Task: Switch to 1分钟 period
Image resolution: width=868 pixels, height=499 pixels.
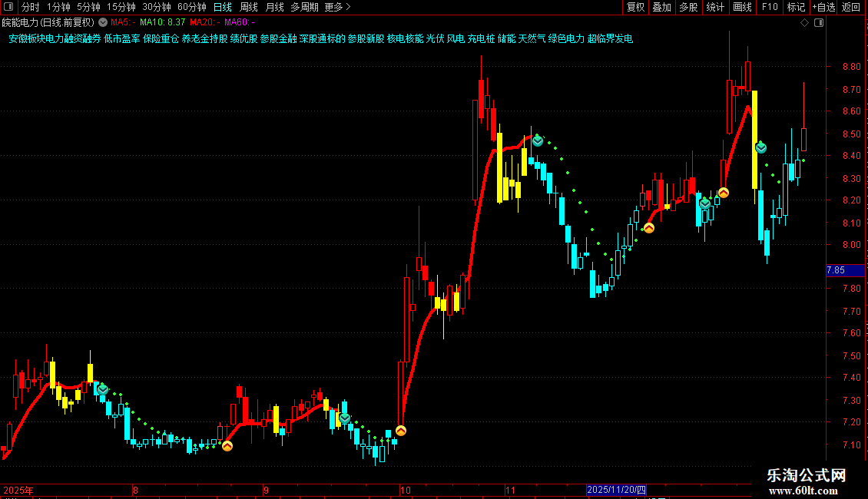Action: [58, 7]
